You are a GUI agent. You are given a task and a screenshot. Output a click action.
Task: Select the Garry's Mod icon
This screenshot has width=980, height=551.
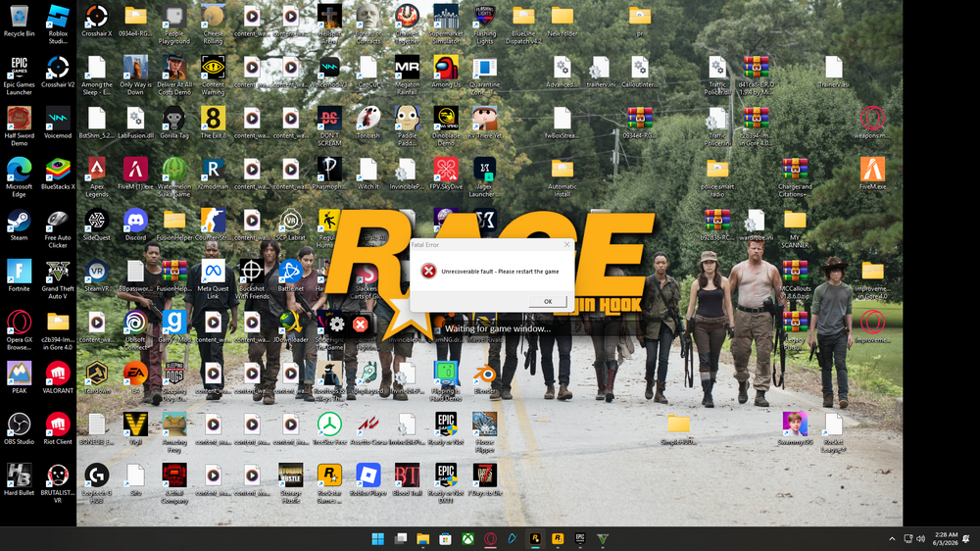(174, 327)
